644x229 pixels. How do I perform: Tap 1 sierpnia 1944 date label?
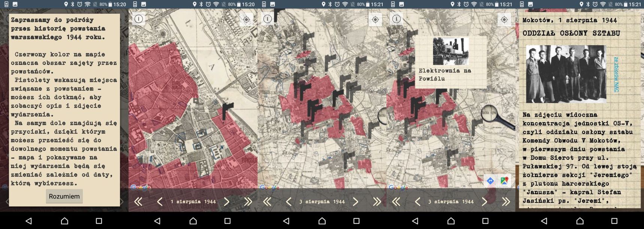coord(193,202)
